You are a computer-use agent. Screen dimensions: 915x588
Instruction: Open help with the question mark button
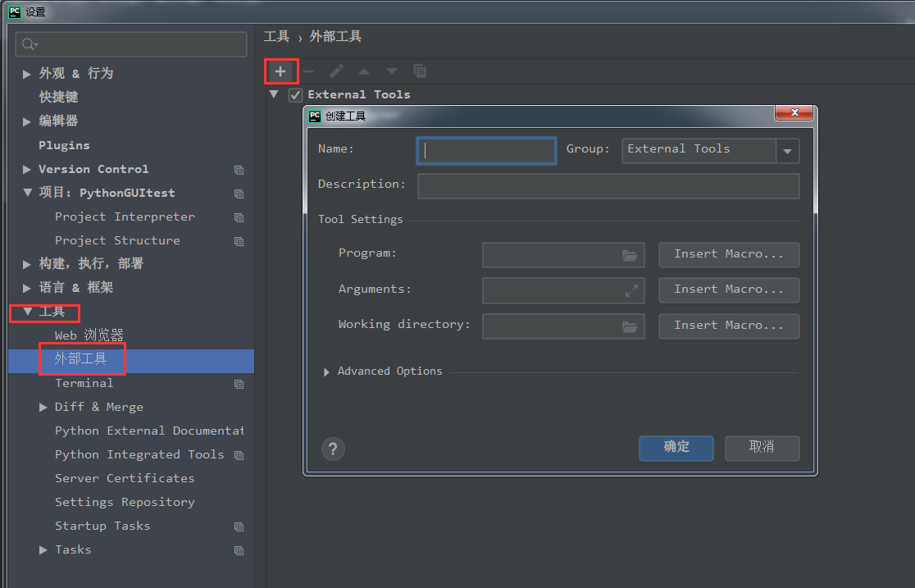(333, 449)
